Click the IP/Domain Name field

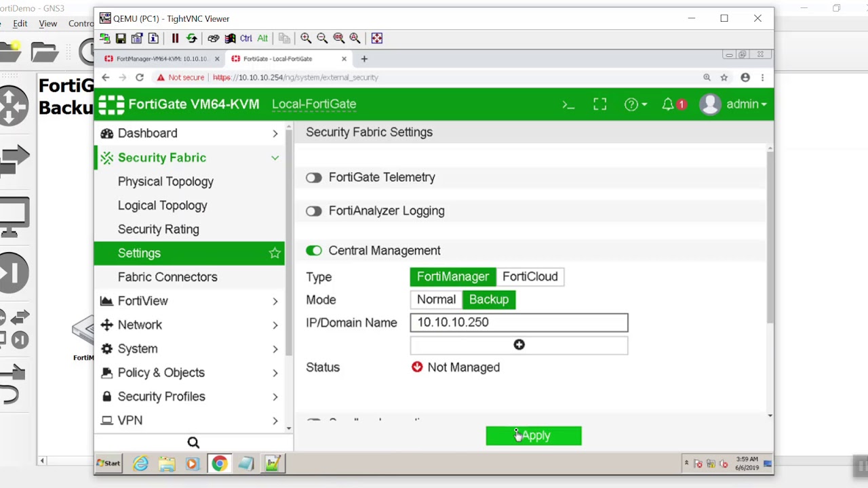coord(519,323)
